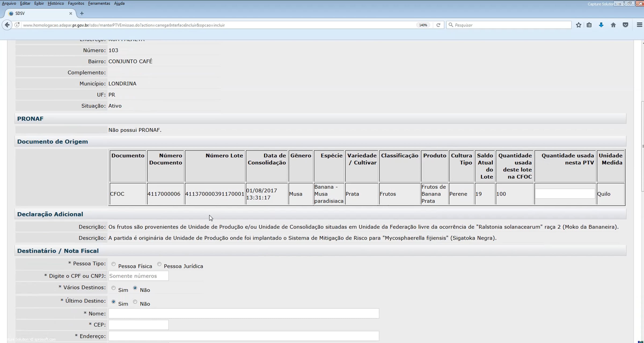644x343 pixels.
Task: Bookmark this page with the star icon
Action: tap(579, 25)
